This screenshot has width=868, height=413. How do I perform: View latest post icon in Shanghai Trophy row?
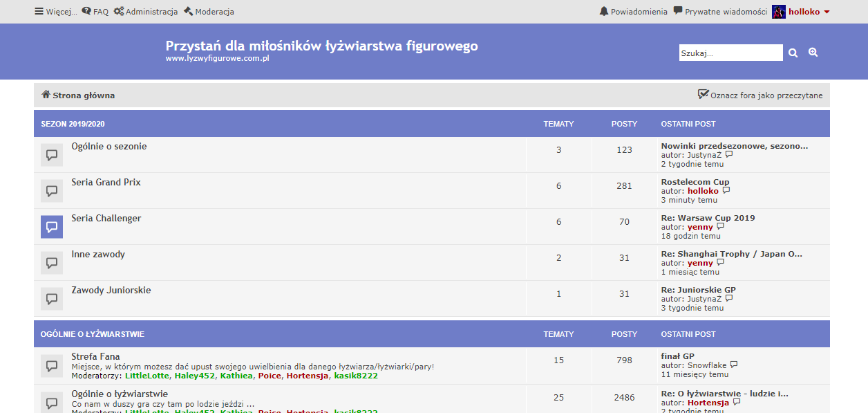pyautogui.click(x=721, y=262)
